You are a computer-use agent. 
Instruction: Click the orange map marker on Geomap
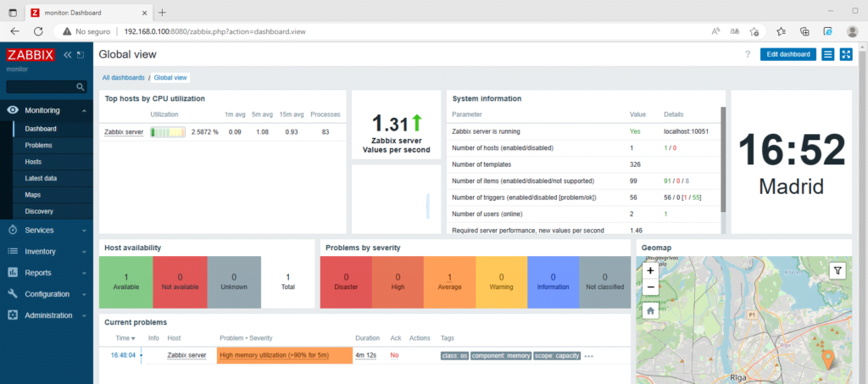pyautogui.click(x=828, y=359)
